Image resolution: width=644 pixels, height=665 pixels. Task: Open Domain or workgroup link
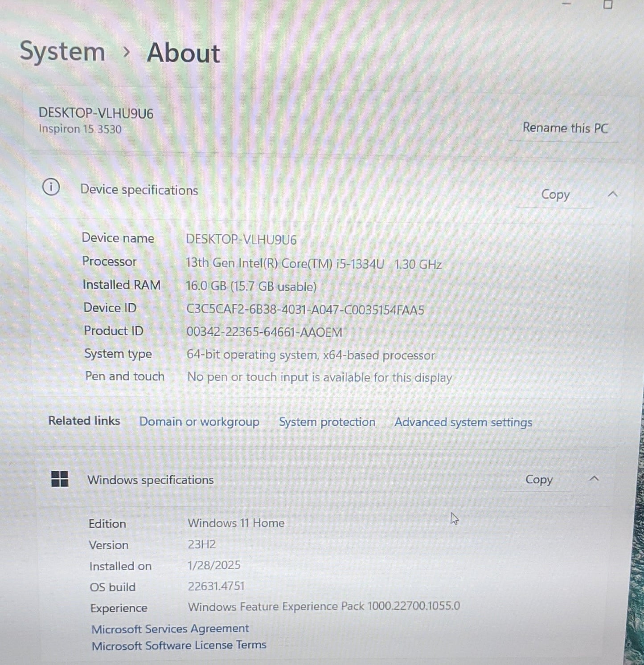coord(199,422)
